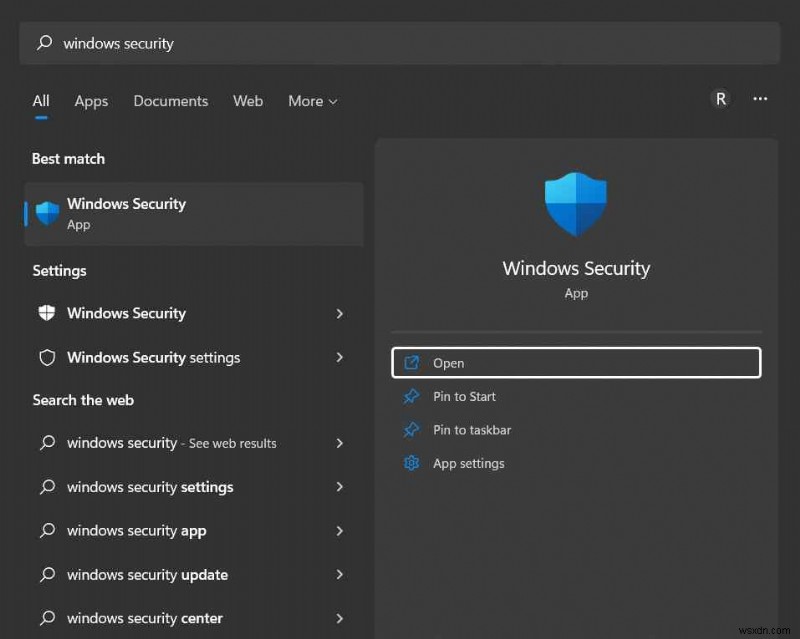Click the R user account badge
The width and height of the screenshot is (800, 639).
721,99
